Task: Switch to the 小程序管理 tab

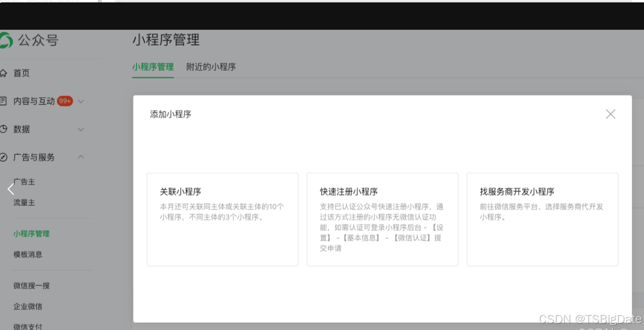Action: [153, 67]
